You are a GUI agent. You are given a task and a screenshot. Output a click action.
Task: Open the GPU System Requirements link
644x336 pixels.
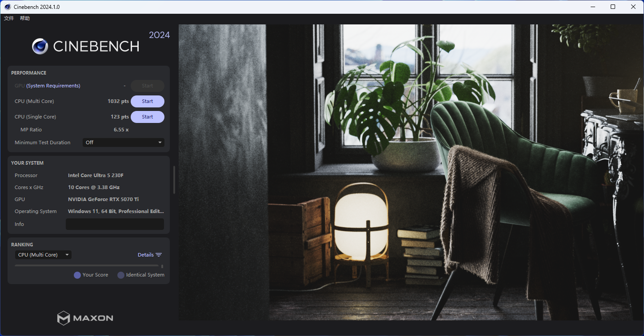pos(53,86)
